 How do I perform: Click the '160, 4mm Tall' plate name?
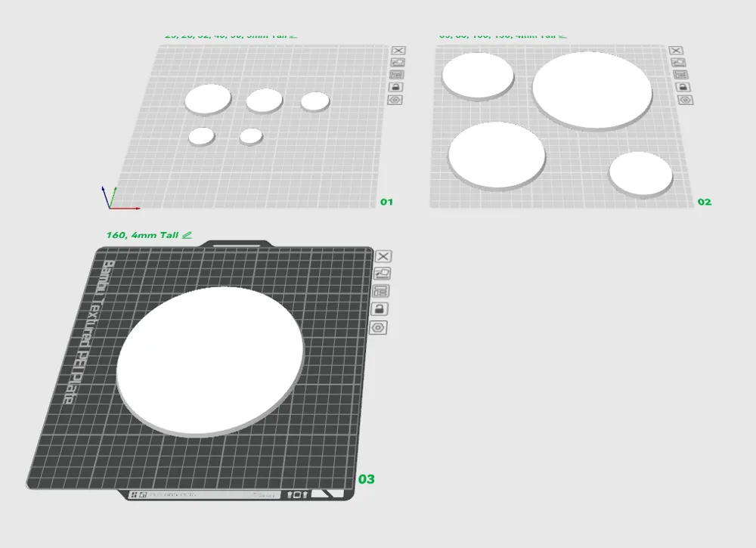pyautogui.click(x=142, y=235)
